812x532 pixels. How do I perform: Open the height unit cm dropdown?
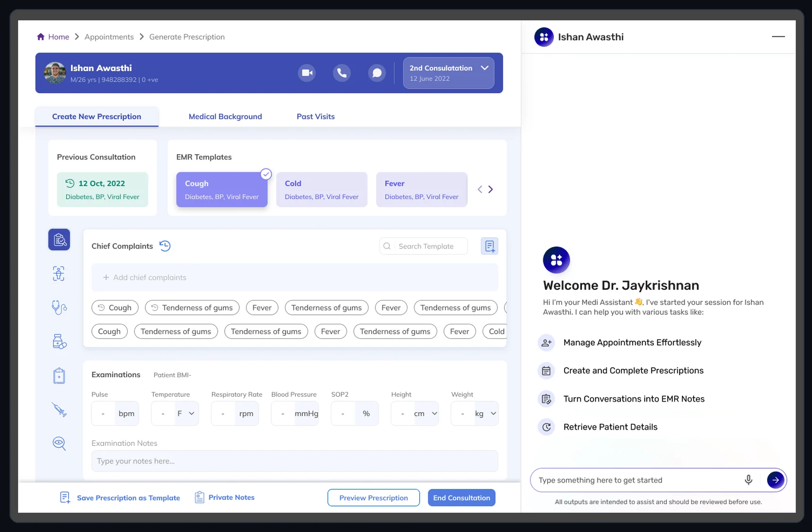pyautogui.click(x=426, y=414)
